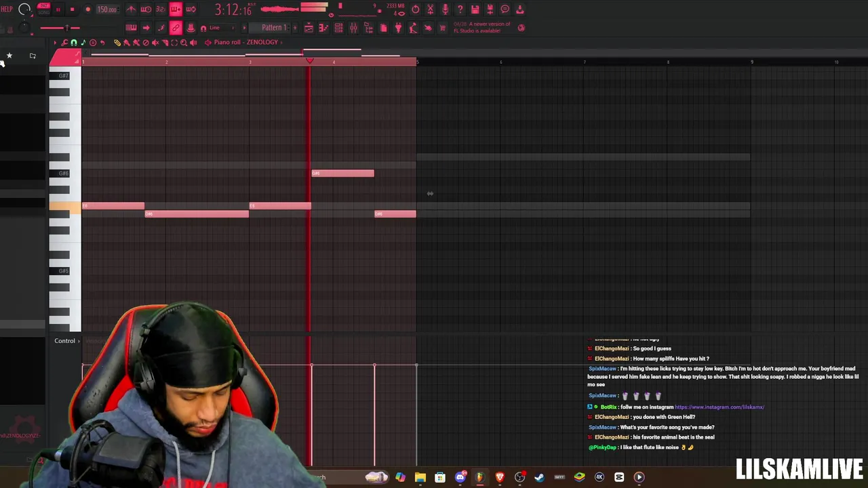The height and width of the screenshot is (488, 868).
Task: Open the HELP menu
Action: 6,9
